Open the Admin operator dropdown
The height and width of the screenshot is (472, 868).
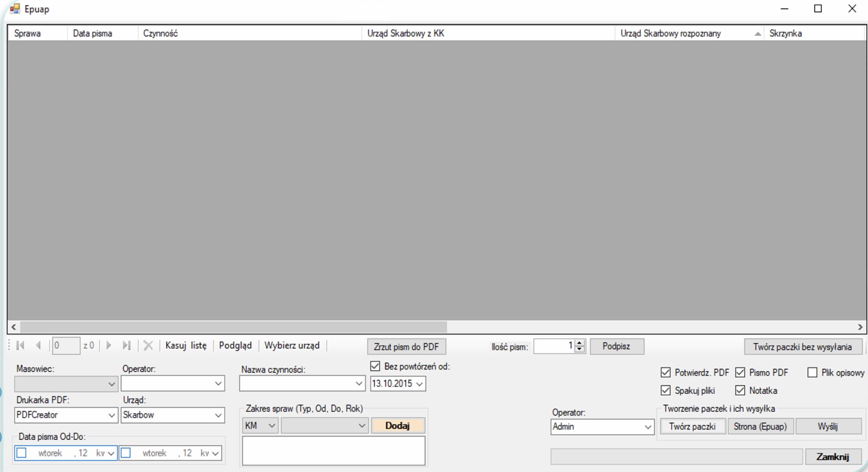click(648, 427)
